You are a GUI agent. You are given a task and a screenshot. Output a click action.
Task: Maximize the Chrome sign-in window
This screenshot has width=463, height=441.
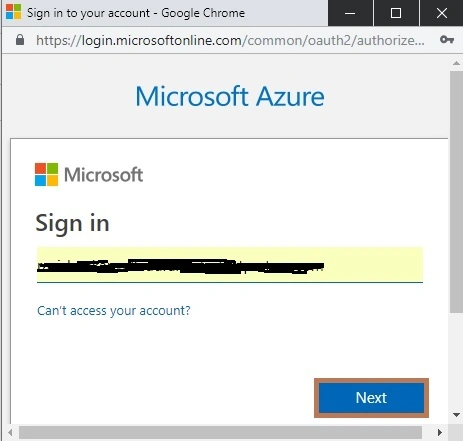[x=396, y=13]
